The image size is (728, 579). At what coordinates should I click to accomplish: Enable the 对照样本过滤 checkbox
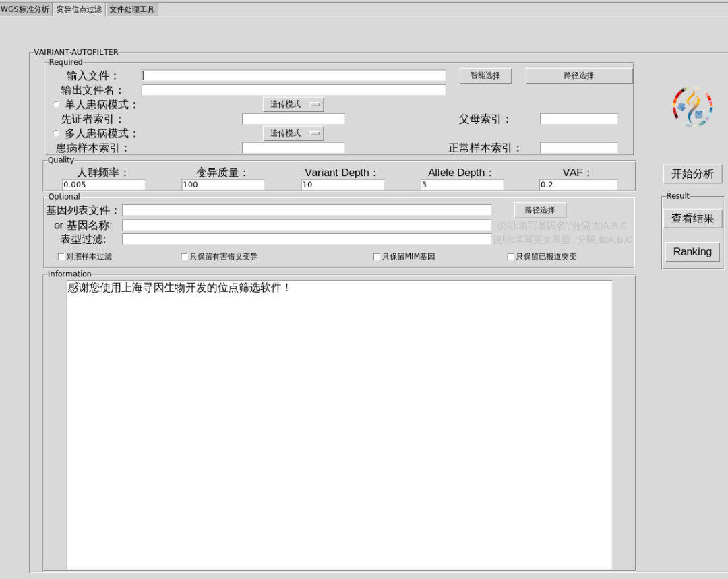click(x=62, y=257)
